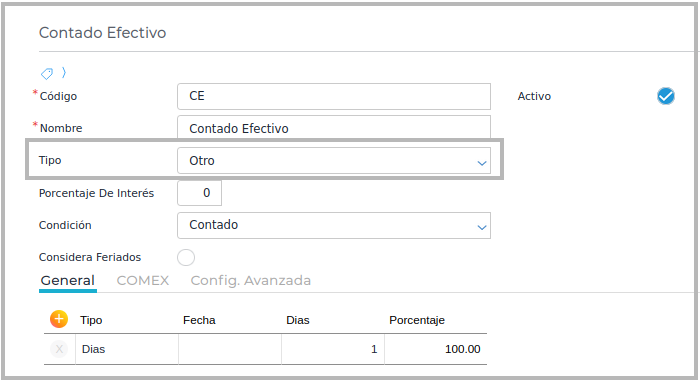700x381 pixels.
Task: Add a new row with orange plus button
Action: pos(59,319)
